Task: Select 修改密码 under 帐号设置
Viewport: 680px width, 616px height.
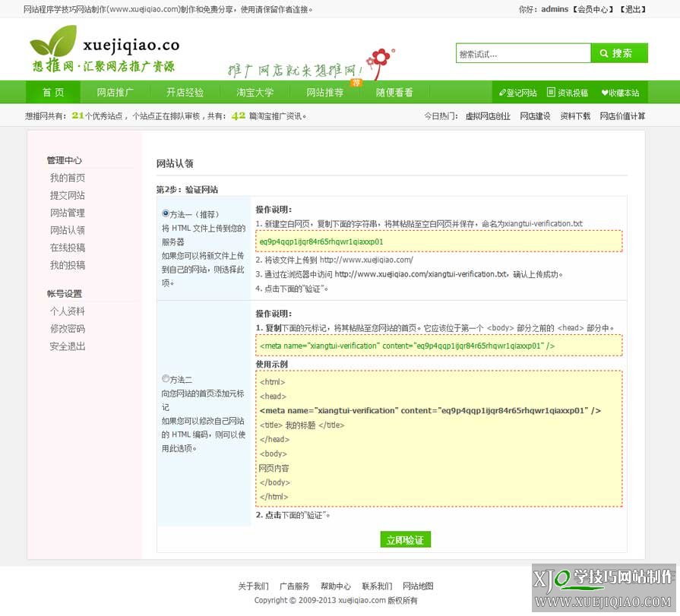Action: 68,329
